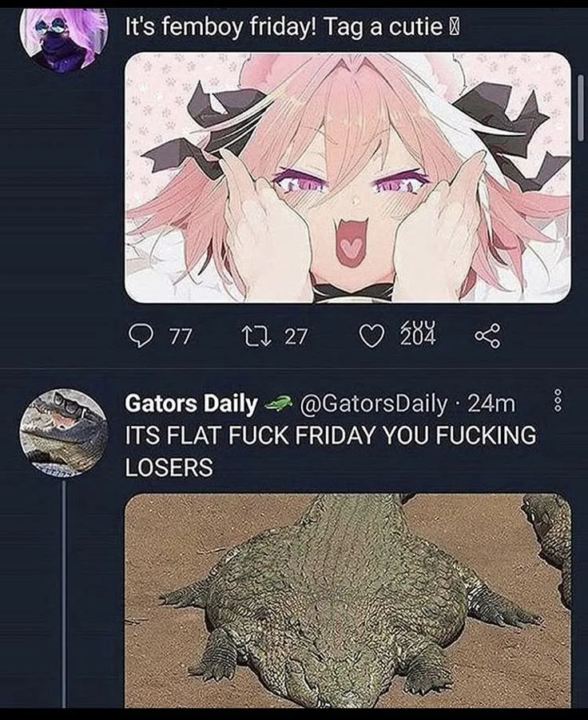Image resolution: width=588 pixels, height=720 pixels.
Task: Click the retweet icon showing 27
Action: [257, 336]
